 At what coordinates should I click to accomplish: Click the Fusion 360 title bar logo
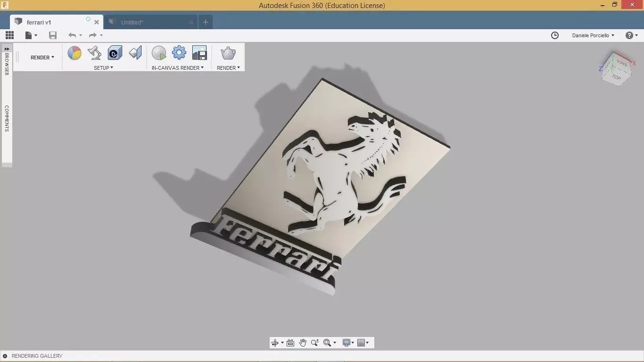pos(5,5)
